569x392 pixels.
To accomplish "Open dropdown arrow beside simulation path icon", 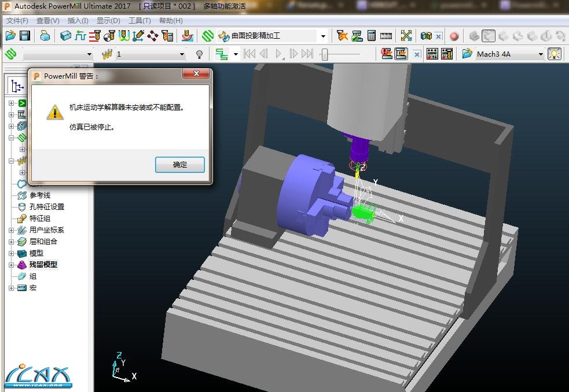I will (236, 54).
